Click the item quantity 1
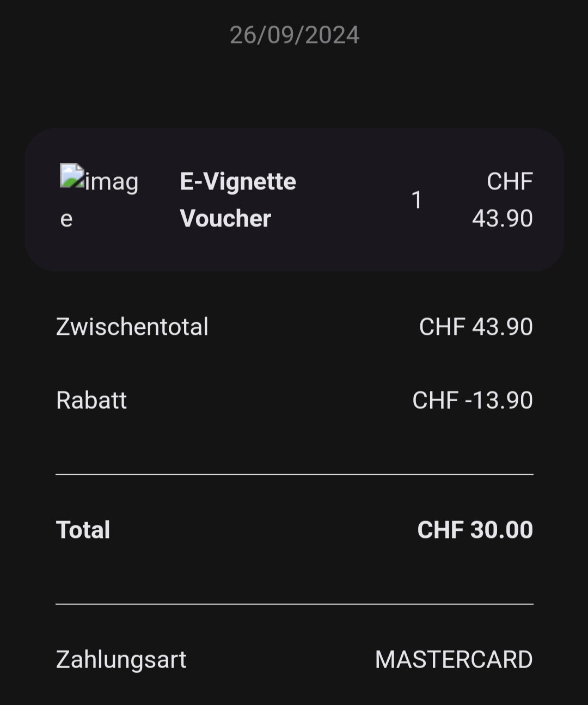 click(416, 200)
